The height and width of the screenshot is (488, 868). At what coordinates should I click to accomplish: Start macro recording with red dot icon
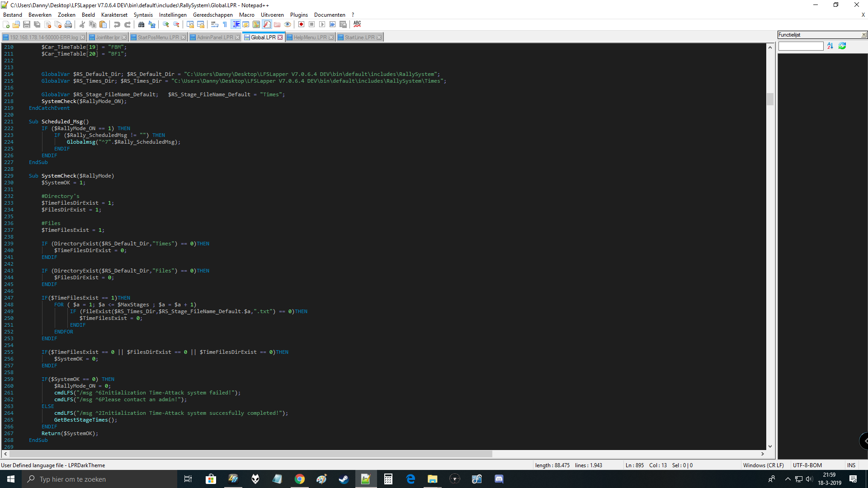(x=302, y=24)
